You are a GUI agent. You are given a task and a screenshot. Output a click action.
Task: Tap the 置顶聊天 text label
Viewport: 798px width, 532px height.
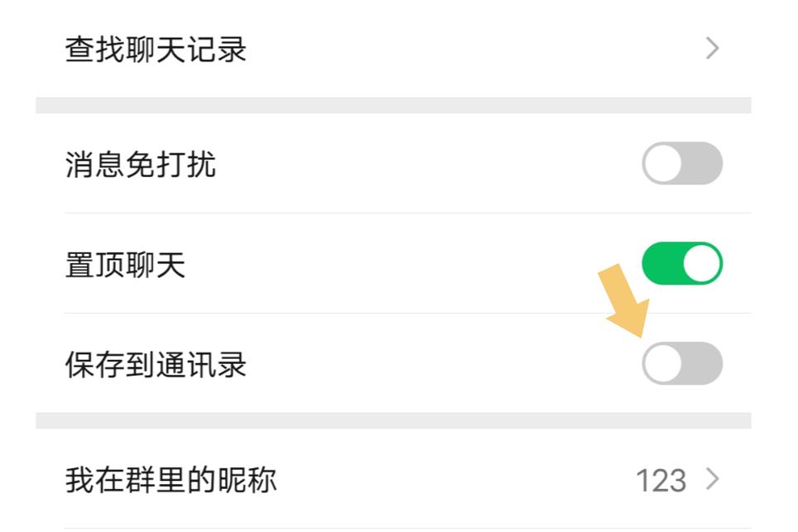(125, 265)
